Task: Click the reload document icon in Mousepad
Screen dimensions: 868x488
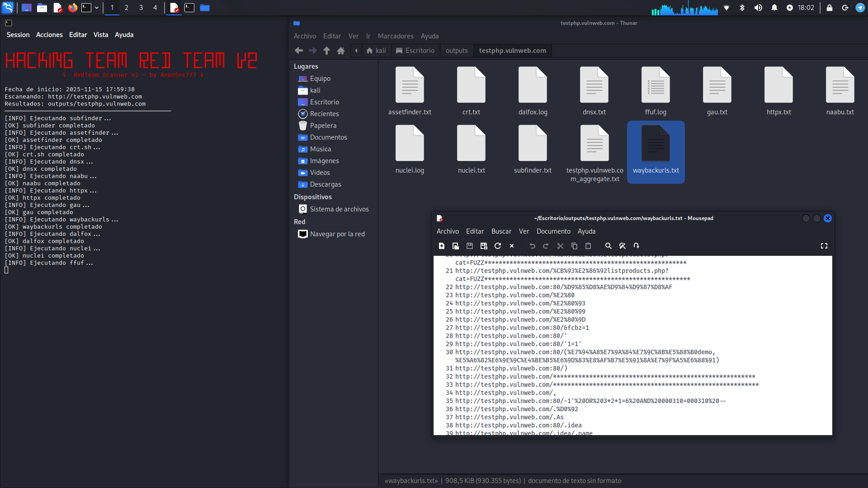Action: [x=498, y=246]
